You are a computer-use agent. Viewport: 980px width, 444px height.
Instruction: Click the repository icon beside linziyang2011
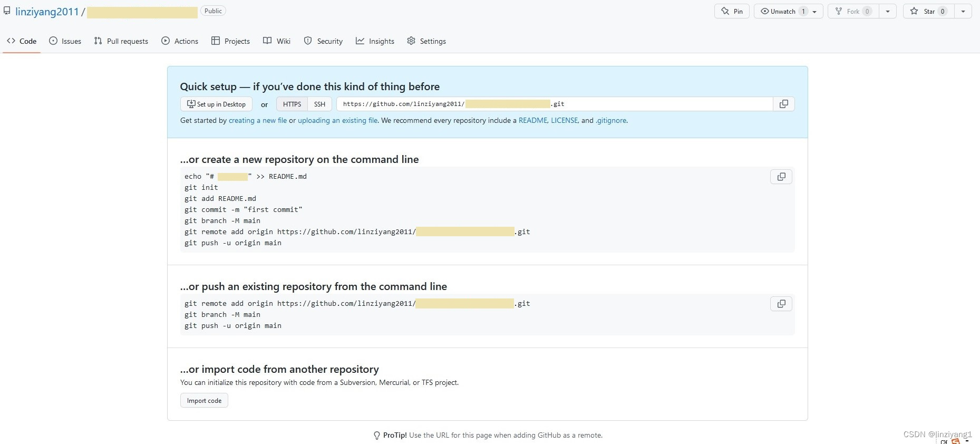pos(7,11)
